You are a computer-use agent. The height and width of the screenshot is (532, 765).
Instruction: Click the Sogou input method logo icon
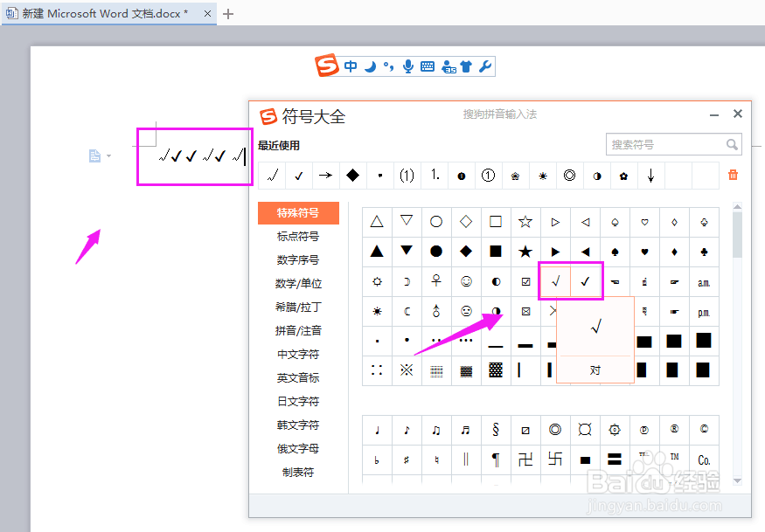coord(325,66)
